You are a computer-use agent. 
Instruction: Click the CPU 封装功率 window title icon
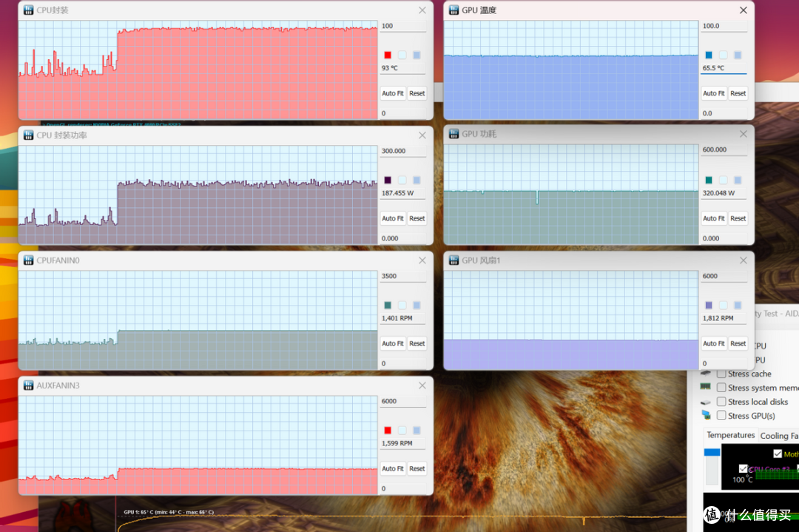(29, 135)
